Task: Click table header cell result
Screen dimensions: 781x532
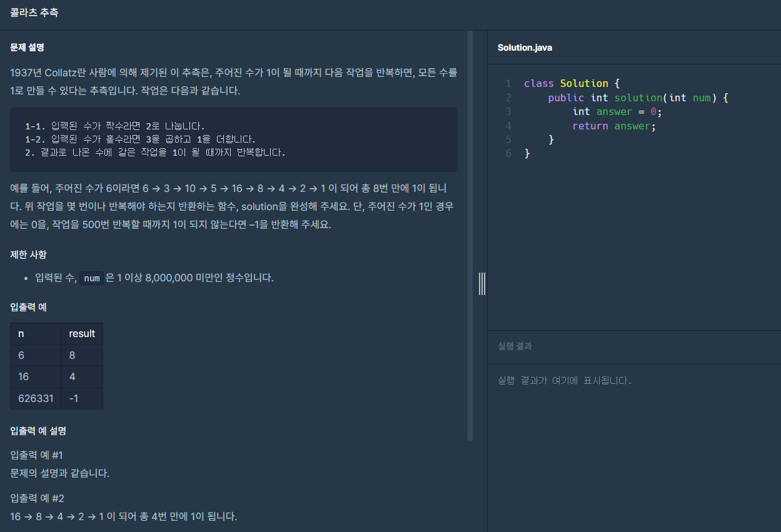Action: click(x=82, y=334)
